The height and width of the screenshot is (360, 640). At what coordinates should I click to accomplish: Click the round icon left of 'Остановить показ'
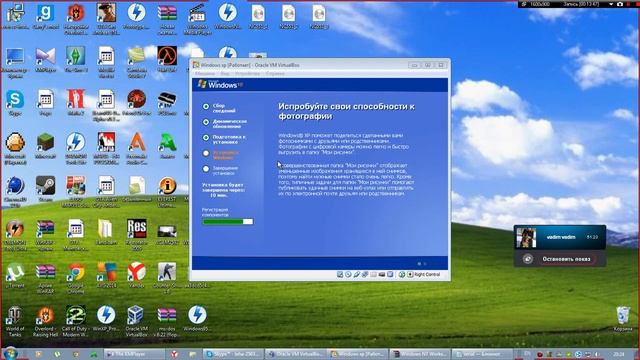[x=528, y=259]
